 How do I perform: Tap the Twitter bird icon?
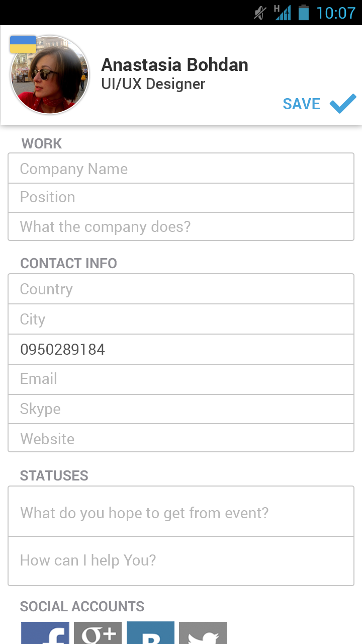pos(203,633)
